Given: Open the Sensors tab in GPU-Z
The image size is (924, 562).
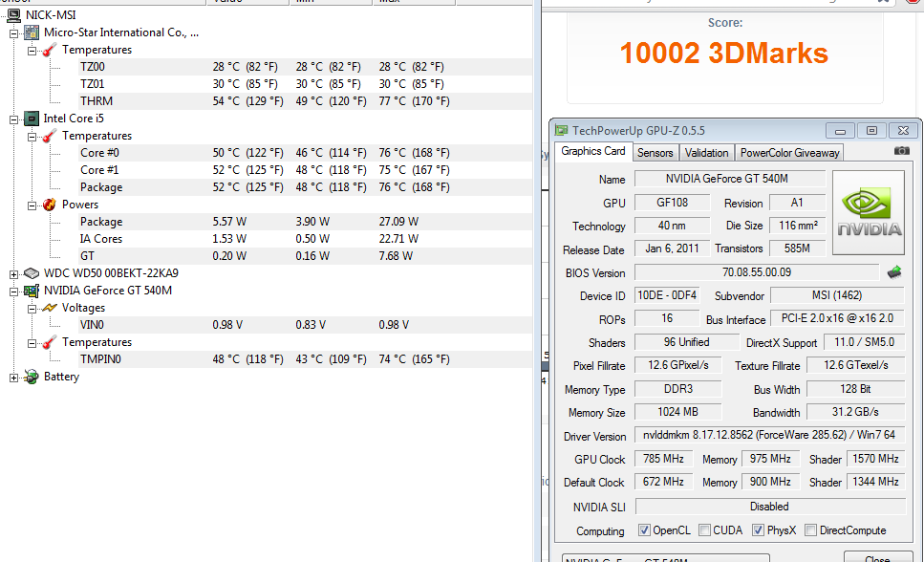Looking at the screenshot, I should pyautogui.click(x=655, y=153).
